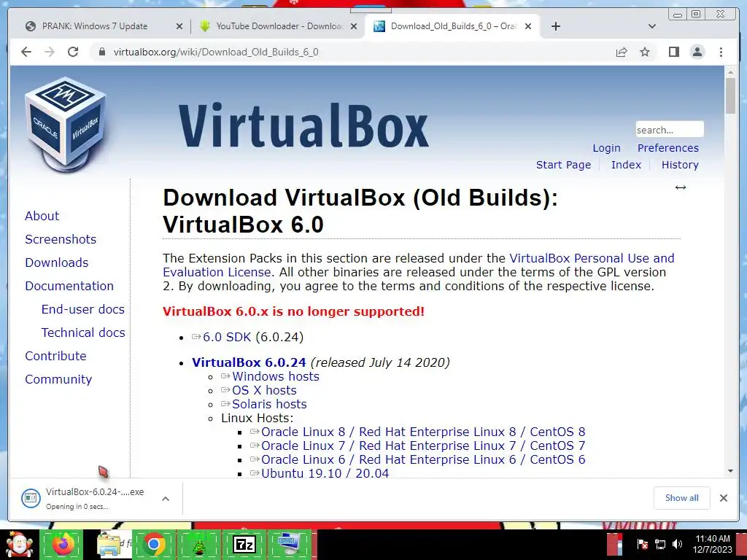The image size is (747, 560).
Task: Close the Download_Old_Builds_6_0 tab
Action: [x=528, y=26]
